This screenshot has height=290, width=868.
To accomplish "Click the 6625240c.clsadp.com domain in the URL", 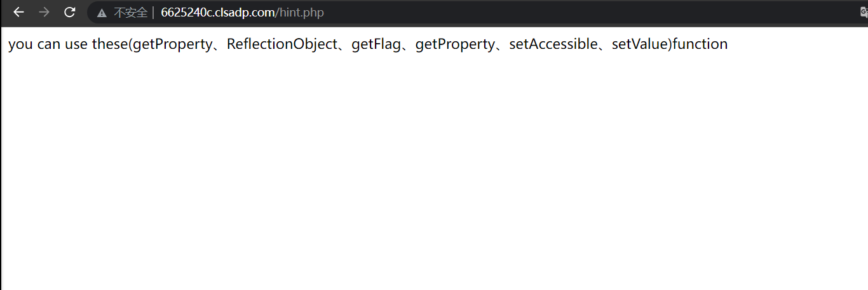I will tap(218, 13).
